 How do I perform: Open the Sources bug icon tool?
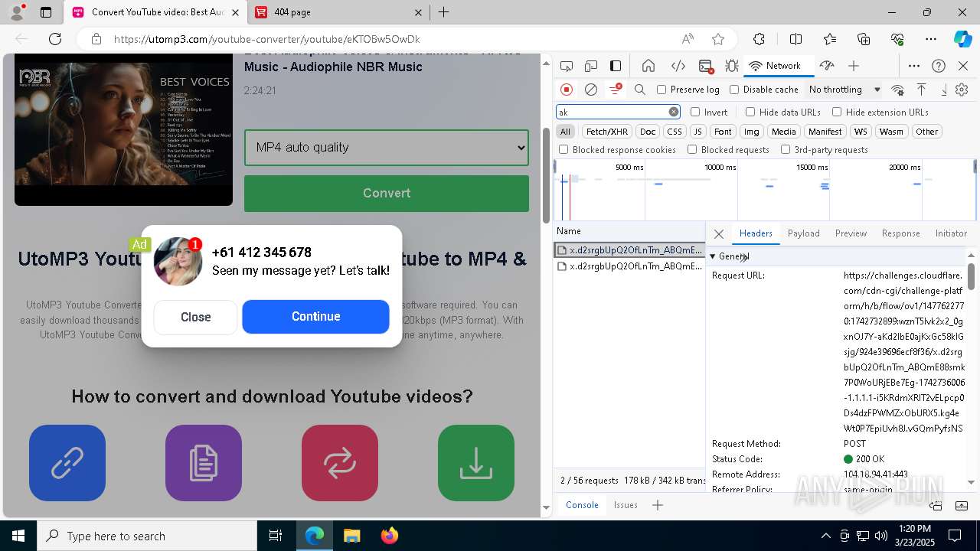tap(732, 66)
